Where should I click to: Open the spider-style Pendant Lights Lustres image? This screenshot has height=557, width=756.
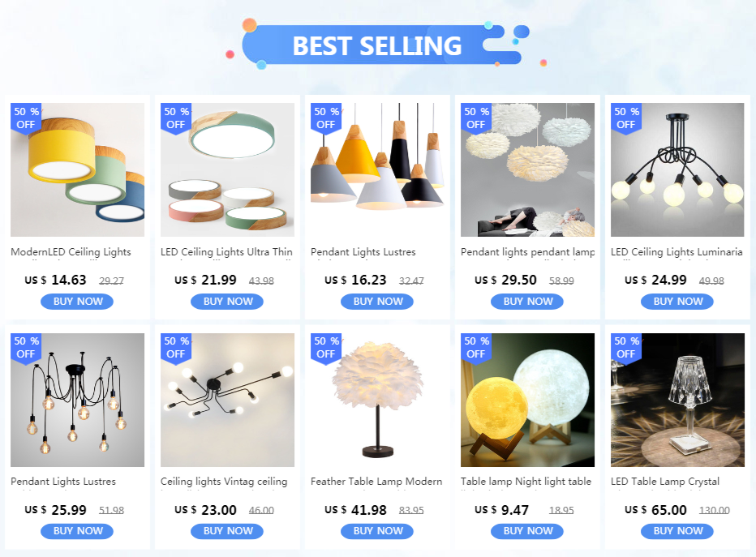coord(77,400)
